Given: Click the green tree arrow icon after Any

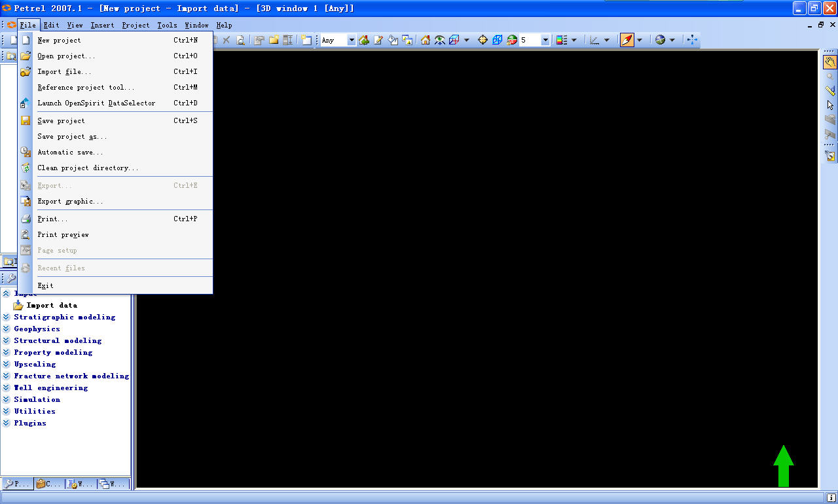Looking at the screenshot, I should 364,40.
